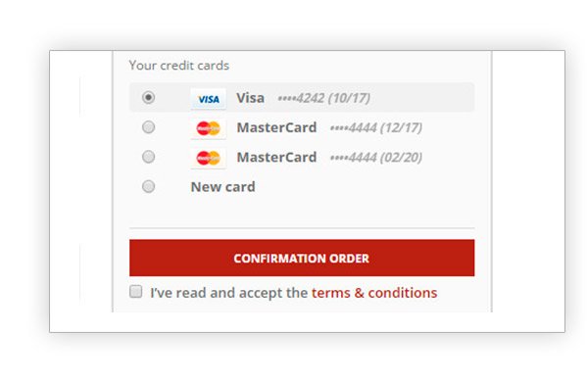Select the Visa card radio button
Screen dimensions: 588x382
149,98
